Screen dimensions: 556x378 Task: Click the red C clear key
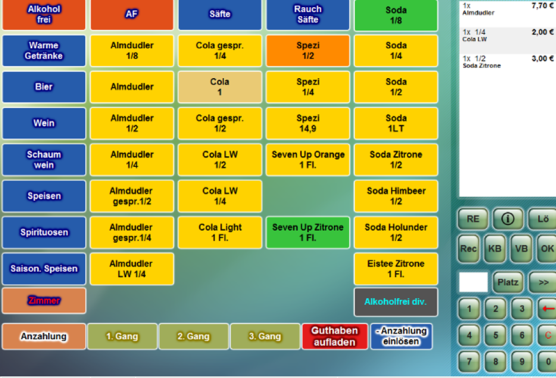(547, 335)
